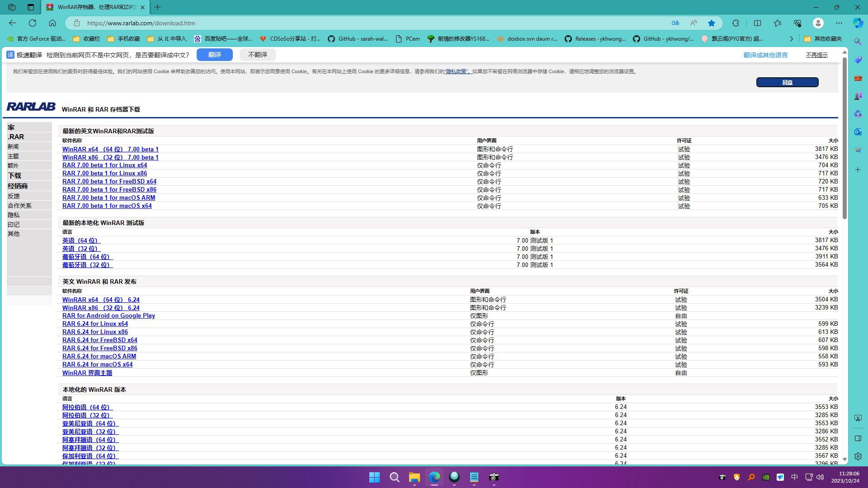Open 新闻 in site menu
The width and height of the screenshot is (868, 488).
(29, 146)
